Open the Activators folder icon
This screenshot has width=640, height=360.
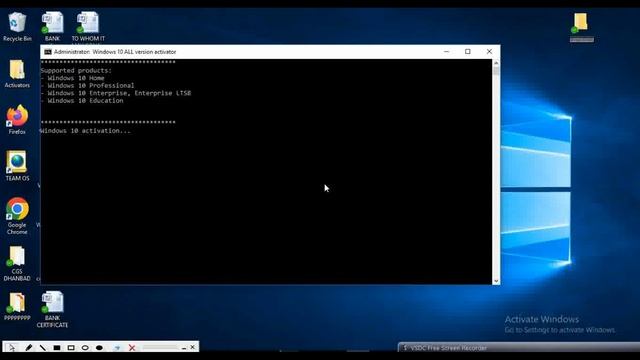[17, 73]
